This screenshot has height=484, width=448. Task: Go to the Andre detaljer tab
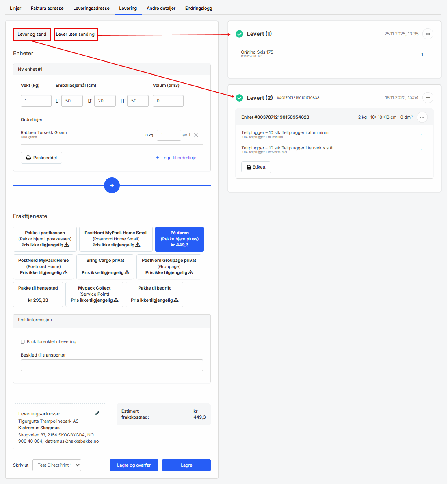tap(161, 8)
